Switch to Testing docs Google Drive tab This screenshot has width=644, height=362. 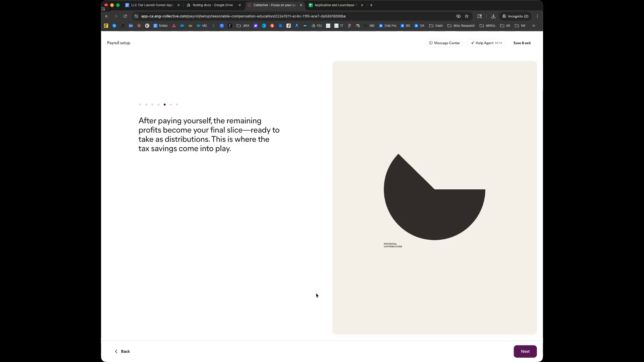tap(212, 5)
